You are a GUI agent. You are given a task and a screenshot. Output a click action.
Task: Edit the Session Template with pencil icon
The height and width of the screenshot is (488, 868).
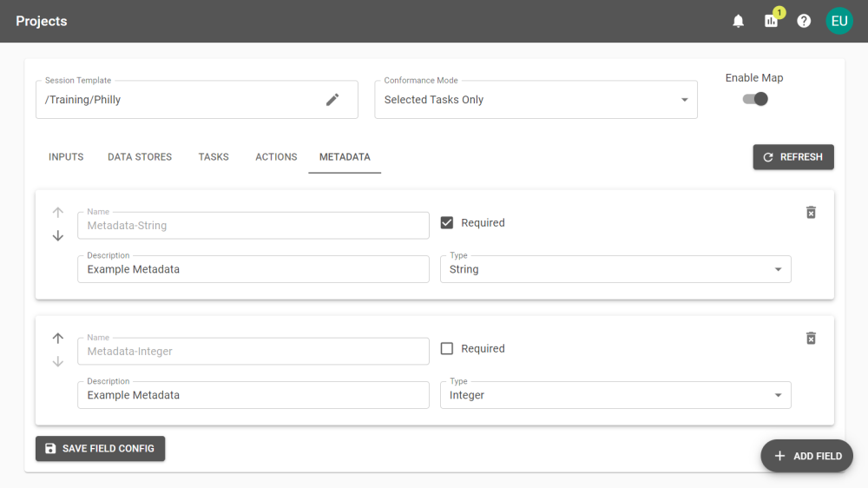[x=332, y=100]
